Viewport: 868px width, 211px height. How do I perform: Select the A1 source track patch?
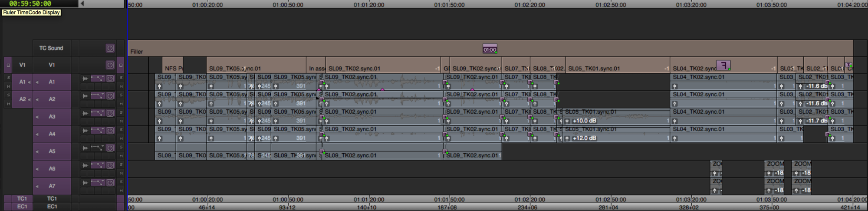[22, 82]
